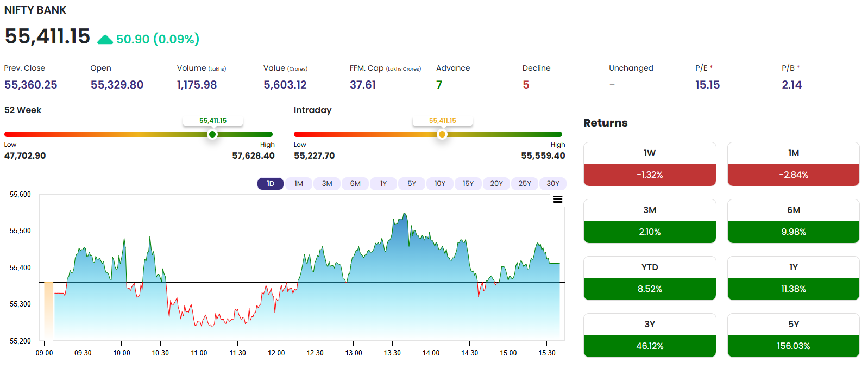Open the 6M returns card
868x368 pixels.
tap(794, 221)
